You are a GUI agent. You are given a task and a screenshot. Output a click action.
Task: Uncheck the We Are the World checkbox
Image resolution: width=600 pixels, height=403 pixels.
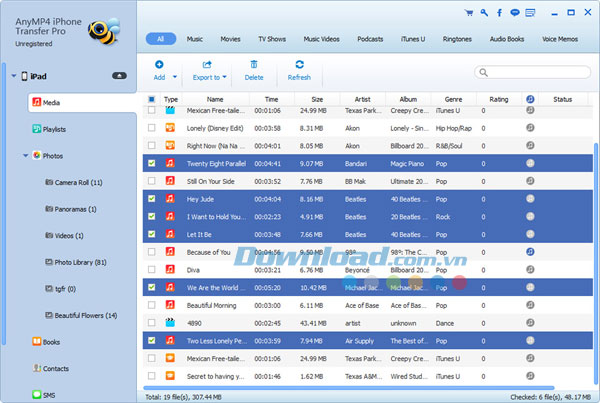(x=152, y=287)
